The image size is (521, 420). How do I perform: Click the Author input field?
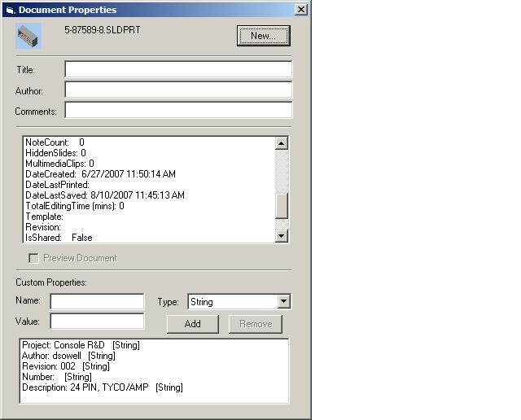tap(178, 90)
